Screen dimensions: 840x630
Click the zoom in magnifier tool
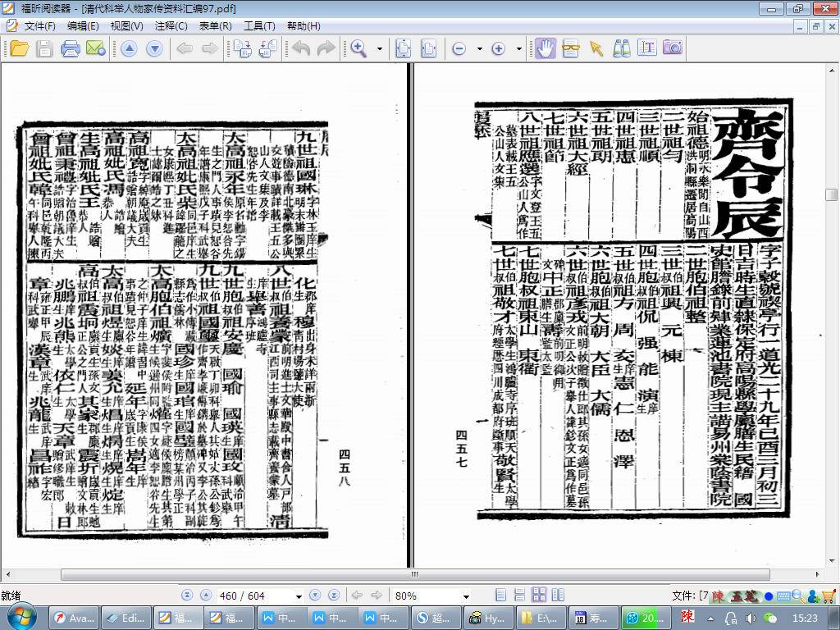[x=358, y=48]
